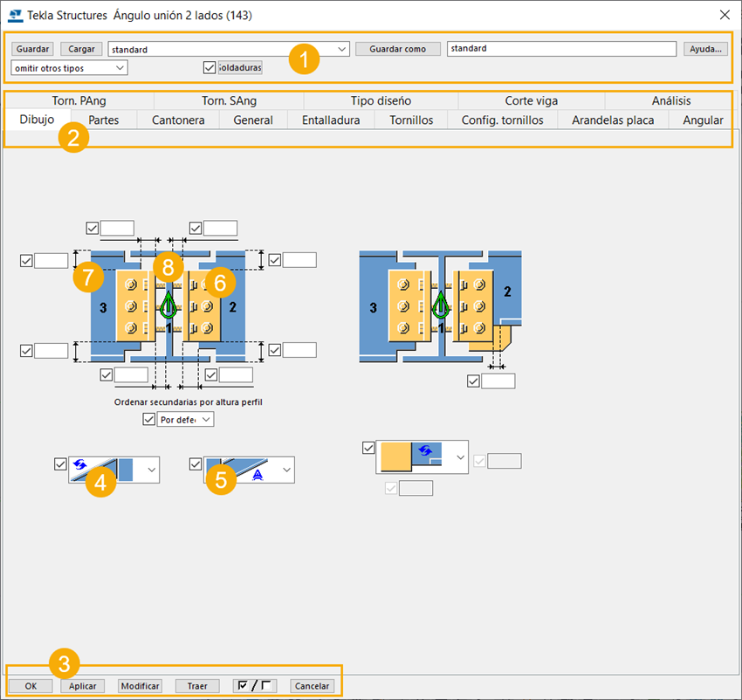742x700 pixels.
Task: Click Aplicar button
Action: 82,686
